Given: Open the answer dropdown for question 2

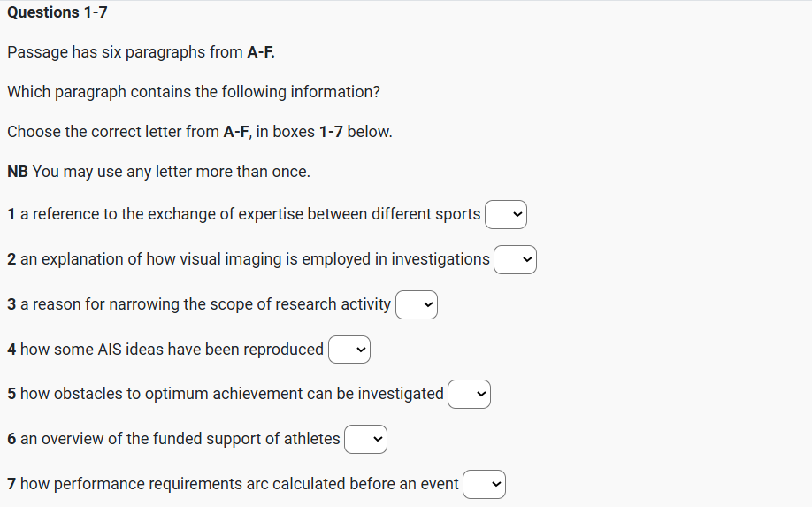Looking at the screenshot, I should (515, 259).
